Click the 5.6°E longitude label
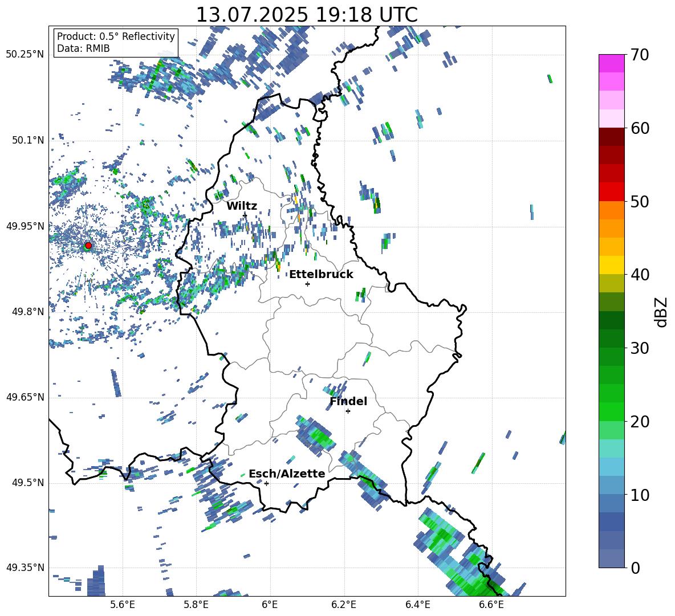 tap(123, 605)
